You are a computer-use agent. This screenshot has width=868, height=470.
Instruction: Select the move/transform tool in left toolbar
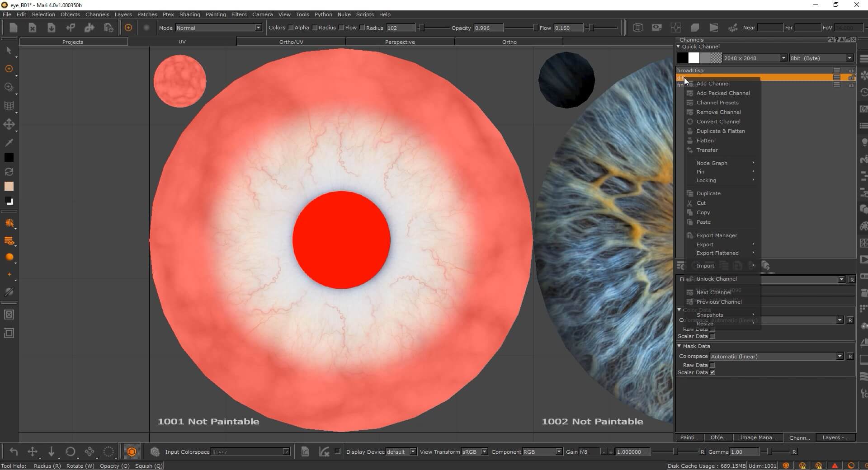(9, 124)
